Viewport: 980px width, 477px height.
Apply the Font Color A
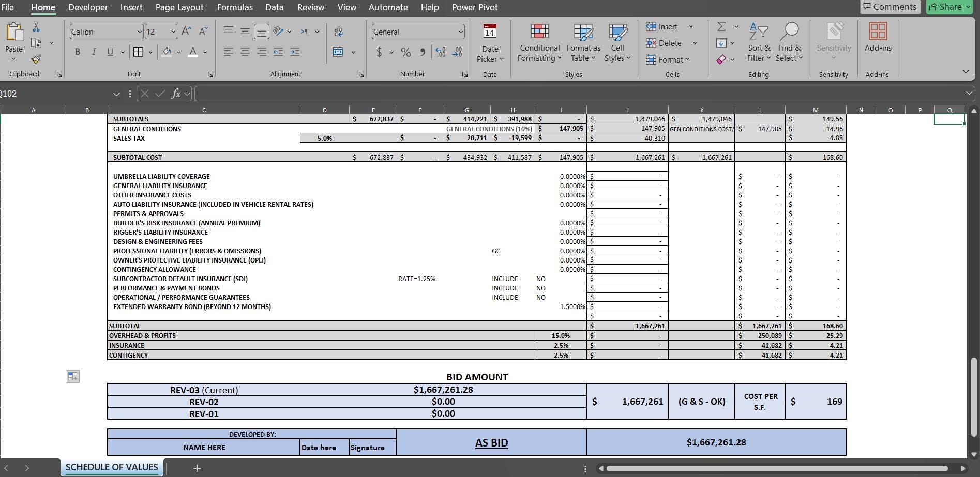coord(193,52)
